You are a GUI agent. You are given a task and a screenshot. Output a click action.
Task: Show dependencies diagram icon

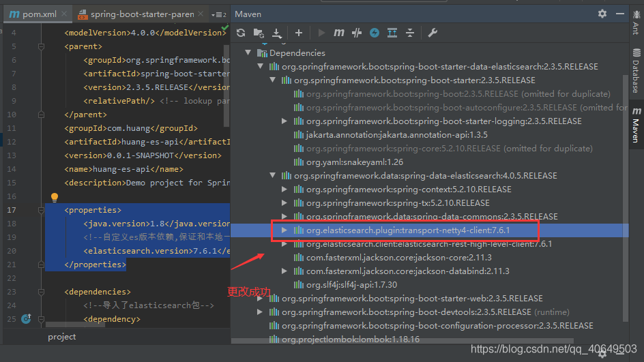[392, 33]
